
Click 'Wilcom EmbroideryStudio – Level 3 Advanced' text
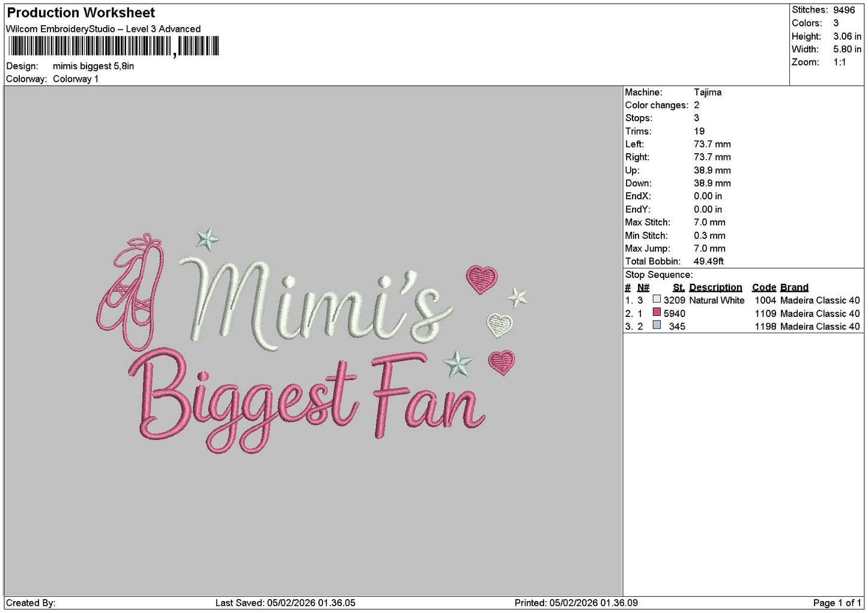pyautogui.click(x=103, y=29)
